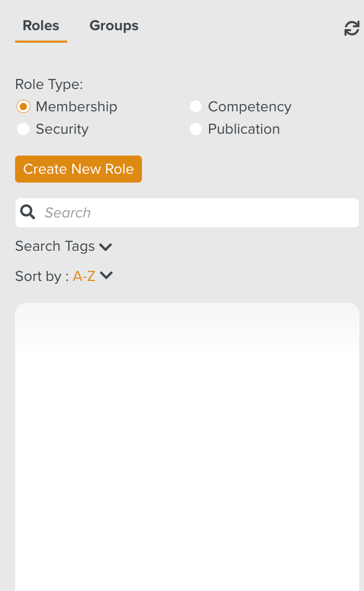Switch to the Roles tab
Screen dimensions: 364x591
pyautogui.click(x=41, y=25)
